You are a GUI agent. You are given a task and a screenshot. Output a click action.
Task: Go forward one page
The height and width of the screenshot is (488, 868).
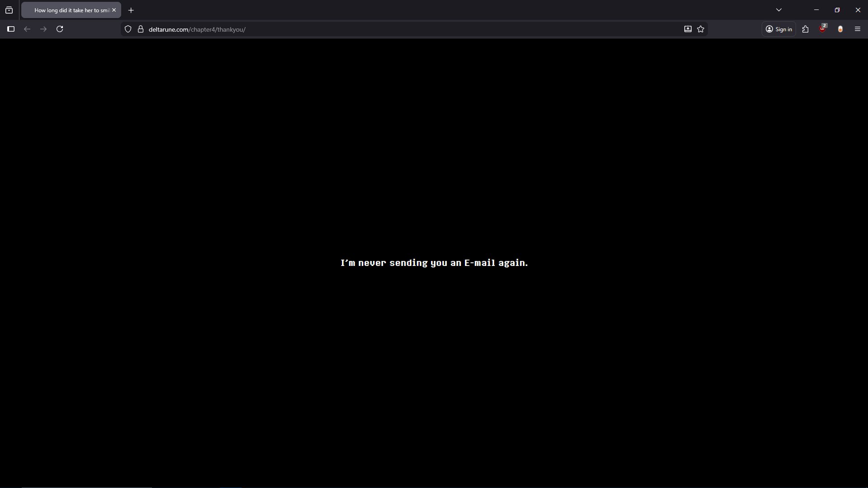(43, 29)
